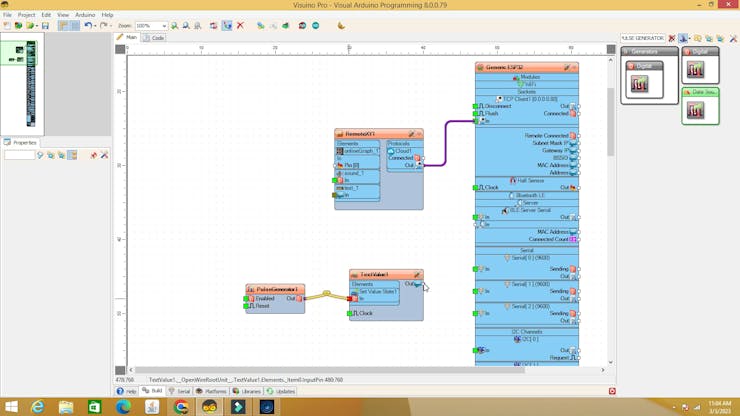This screenshot has width=740, height=416.
Task: Open the Arduino menu
Action: point(85,15)
